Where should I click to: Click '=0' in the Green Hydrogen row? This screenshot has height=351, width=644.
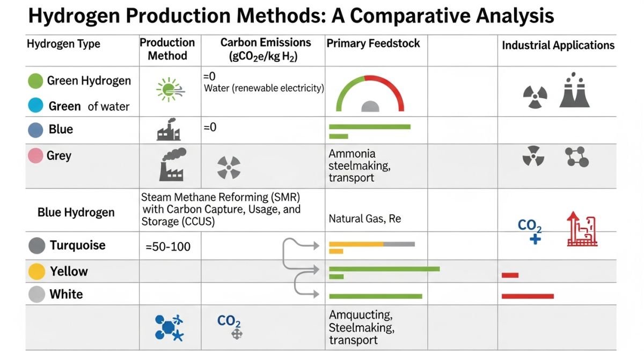(210, 77)
